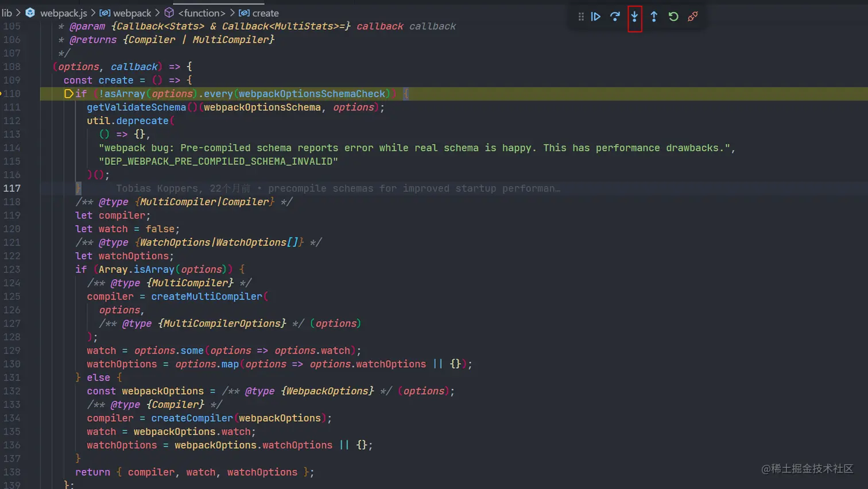This screenshot has width=868, height=489.
Task: Click '(options, callback)' parameters on line 108
Action: [x=107, y=67]
